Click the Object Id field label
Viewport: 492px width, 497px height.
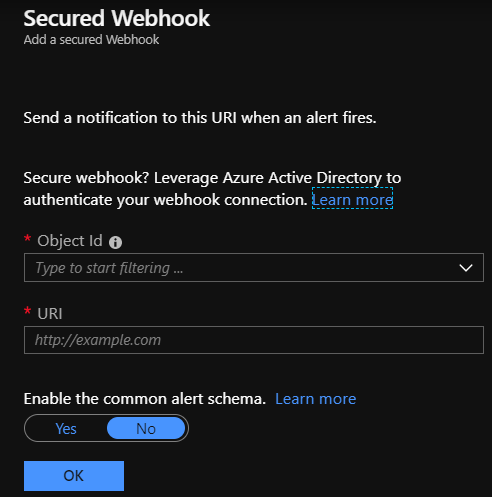pyautogui.click(x=70, y=241)
